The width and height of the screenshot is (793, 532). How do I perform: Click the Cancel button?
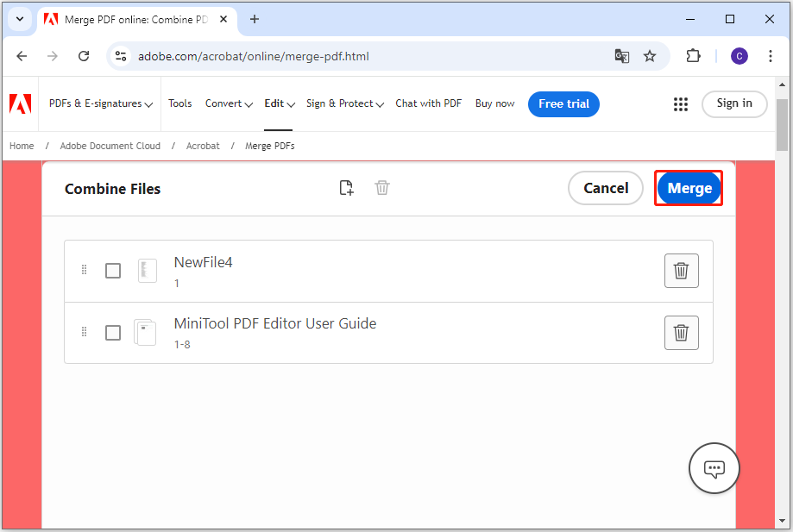pyautogui.click(x=606, y=189)
